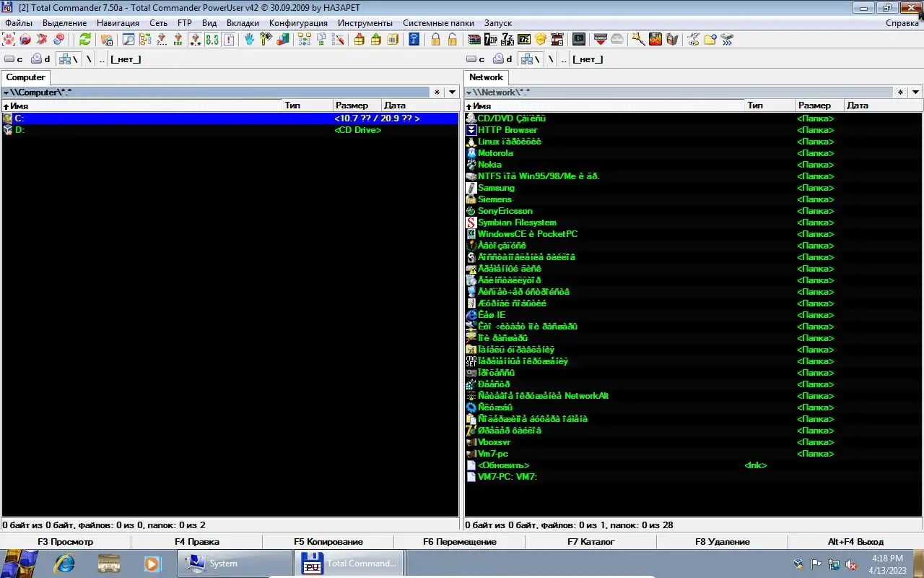Open the search magnifier tool
The image size is (924, 578).
[x=128, y=39]
